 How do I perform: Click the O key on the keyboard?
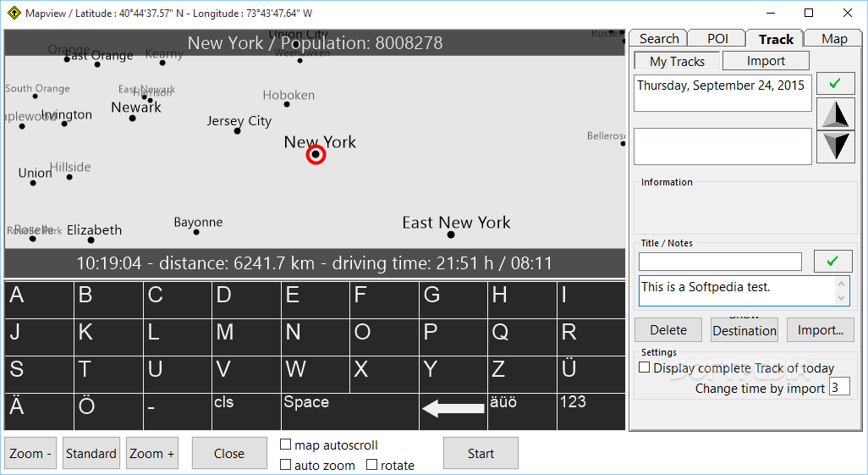(x=384, y=337)
